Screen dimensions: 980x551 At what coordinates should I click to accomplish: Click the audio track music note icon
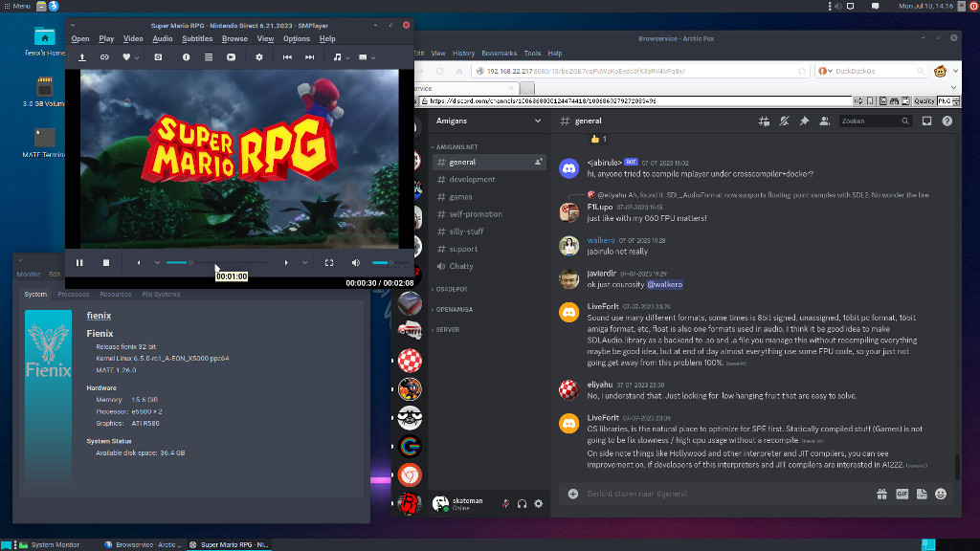pos(338,57)
